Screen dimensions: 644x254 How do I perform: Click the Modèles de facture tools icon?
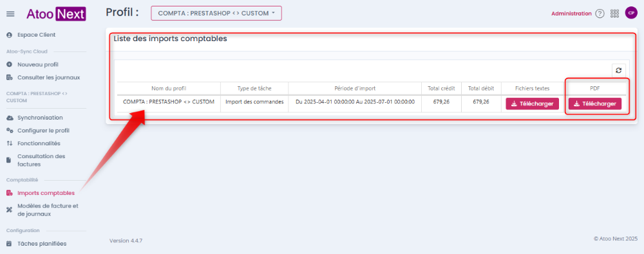pyautogui.click(x=10, y=210)
